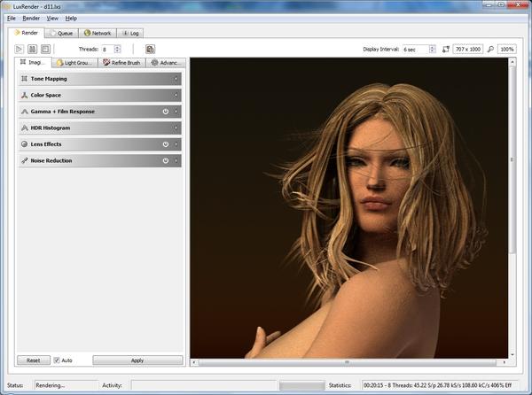532x395 pixels.
Task: Resume rendering with the play button
Action: pyautogui.click(x=19, y=49)
